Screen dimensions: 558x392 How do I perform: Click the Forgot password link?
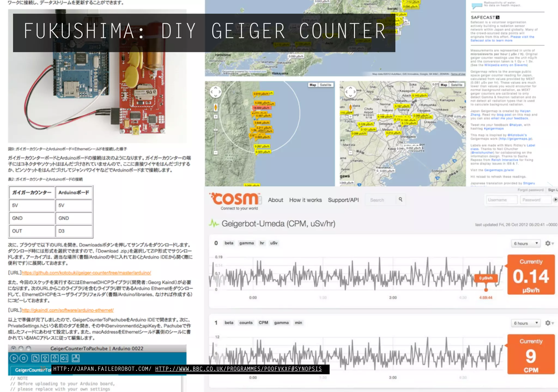530,190
